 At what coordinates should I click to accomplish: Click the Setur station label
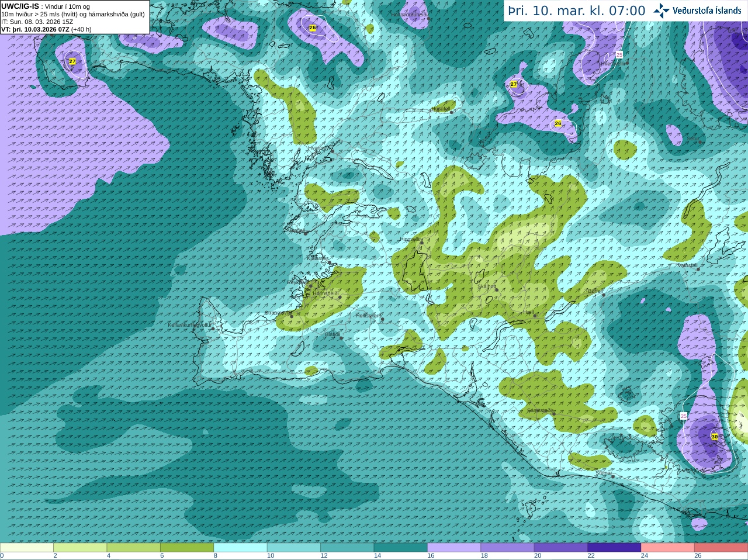click(692, 139)
